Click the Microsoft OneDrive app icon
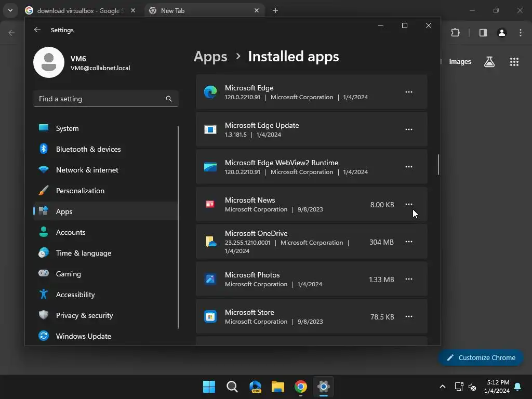This screenshot has width=532, height=399. point(211,242)
